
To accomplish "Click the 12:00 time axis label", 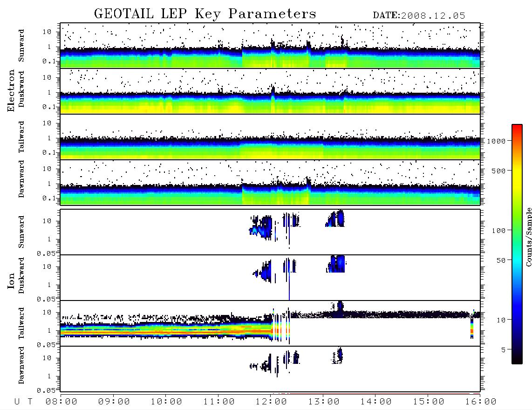I will click(271, 402).
